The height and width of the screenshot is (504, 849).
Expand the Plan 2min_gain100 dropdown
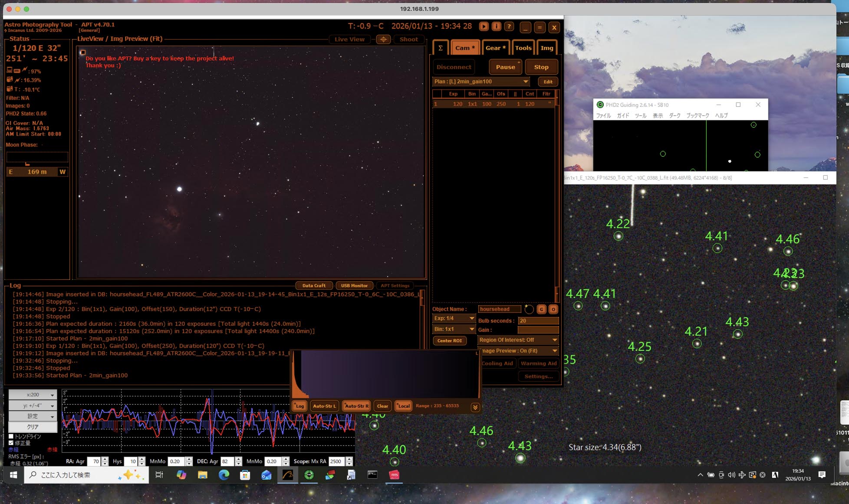[x=526, y=82]
